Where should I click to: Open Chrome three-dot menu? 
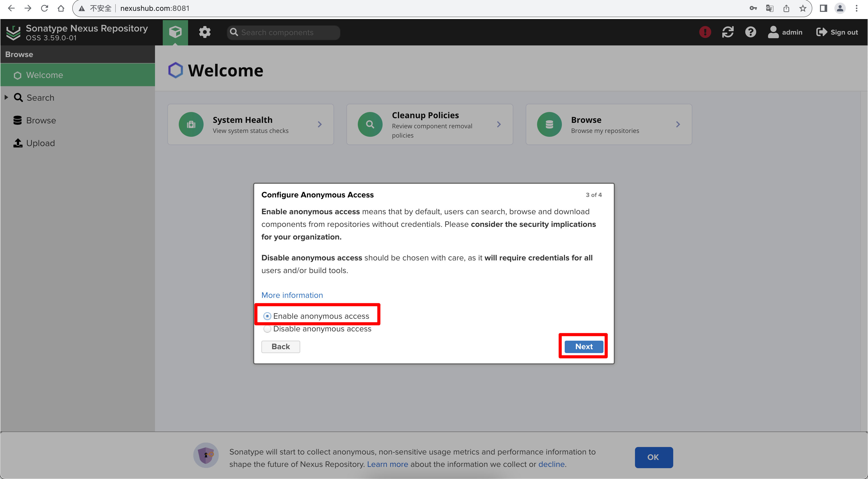857,8
